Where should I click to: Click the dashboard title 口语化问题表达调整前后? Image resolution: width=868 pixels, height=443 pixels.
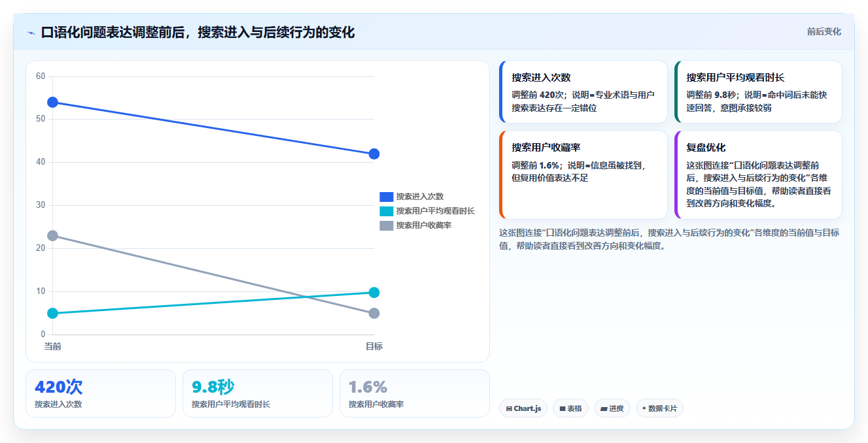(x=112, y=32)
